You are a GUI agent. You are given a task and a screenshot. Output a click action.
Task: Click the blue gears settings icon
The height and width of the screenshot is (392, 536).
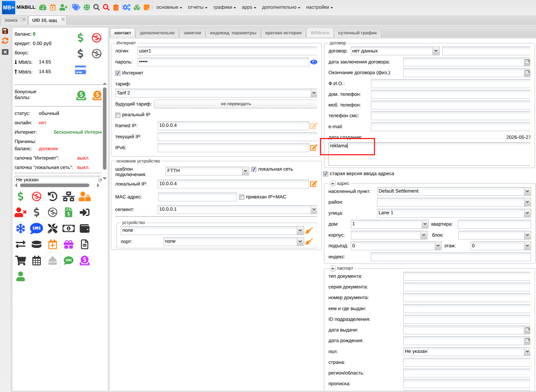(x=127, y=7)
